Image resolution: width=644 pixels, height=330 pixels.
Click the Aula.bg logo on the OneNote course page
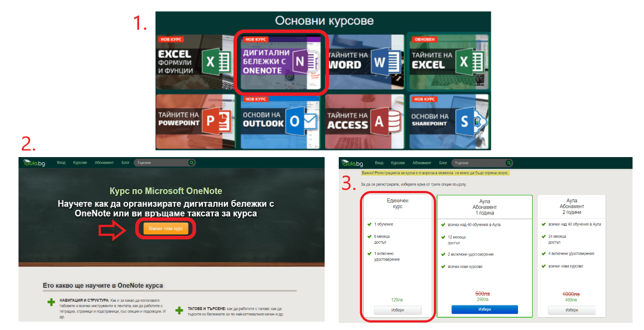pos(34,163)
